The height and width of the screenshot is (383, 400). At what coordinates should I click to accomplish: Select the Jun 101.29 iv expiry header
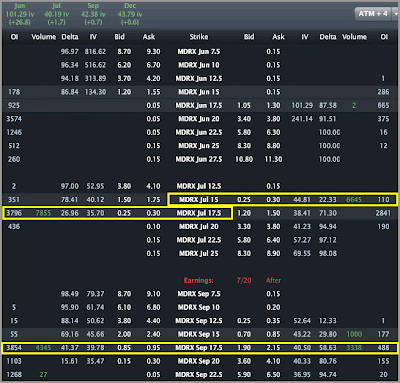pyautogui.click(x=20, y=14)
